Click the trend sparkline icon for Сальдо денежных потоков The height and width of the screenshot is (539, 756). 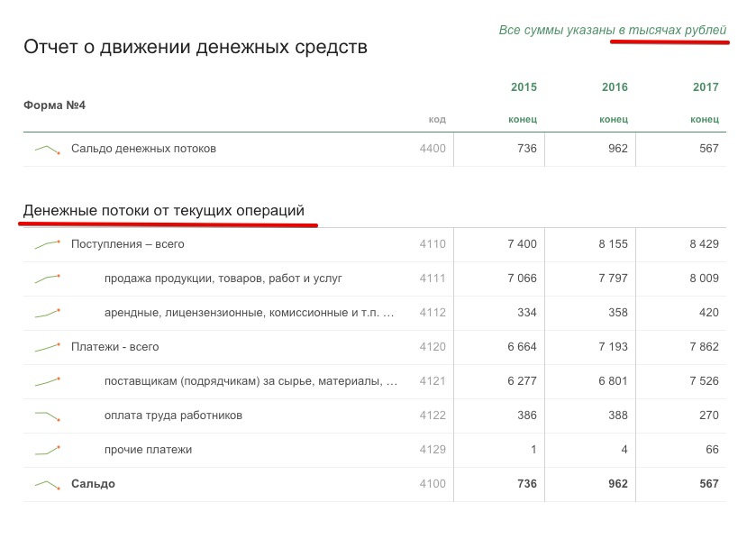pyautogui.click(x=47, y=149)
